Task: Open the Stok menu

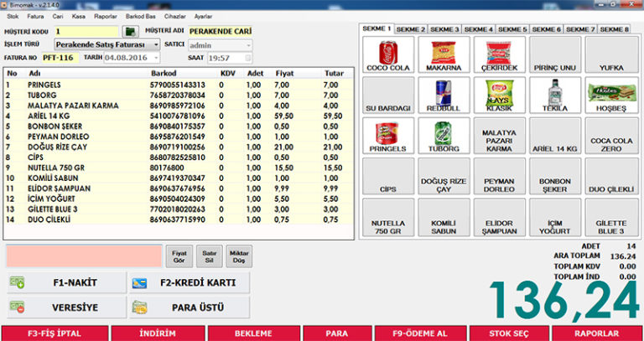Action: click(x=13, y=17)
